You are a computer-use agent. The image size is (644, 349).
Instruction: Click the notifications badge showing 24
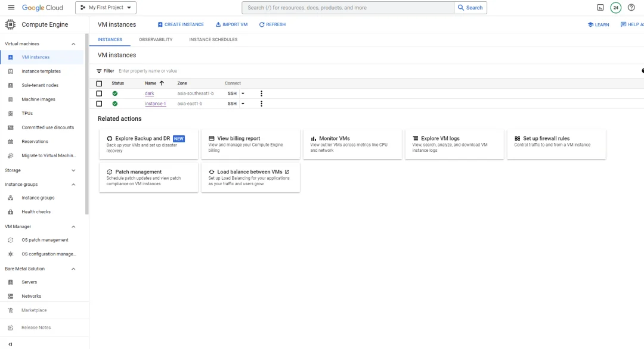point(615,7)
